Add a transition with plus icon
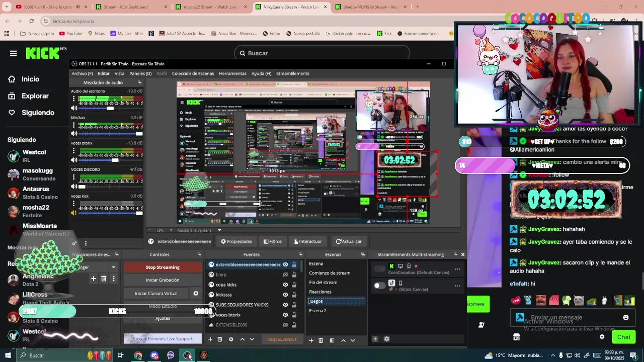Screen dimensions: 644x362 tap(93, 279)
